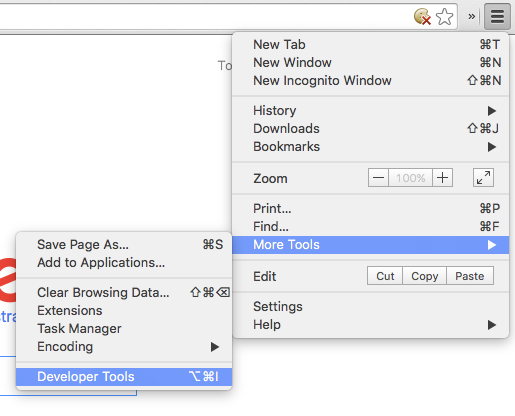Bookmark this page with the star icon
The height and width of the screenshot is (416, 515).
tap(445, 17)
